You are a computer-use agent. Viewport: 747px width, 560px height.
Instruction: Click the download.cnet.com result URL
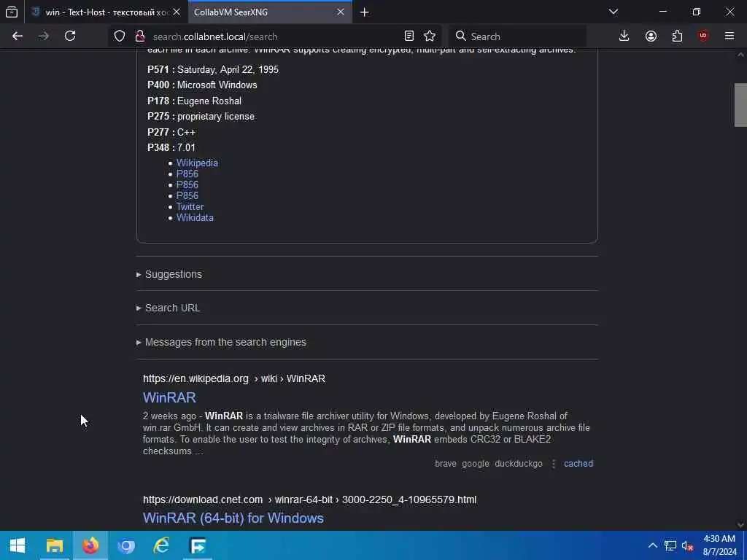[309, 499]
